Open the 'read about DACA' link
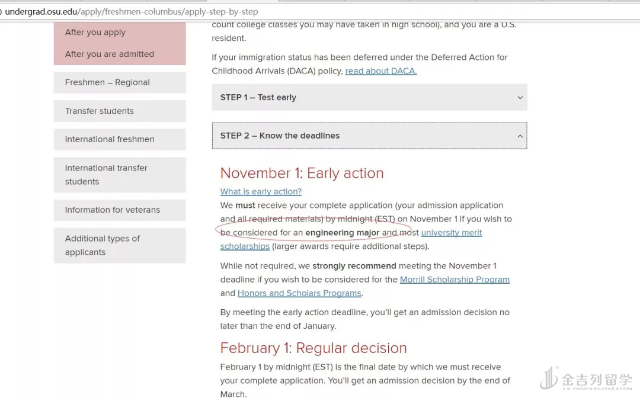The height and width of the screenshot is (400, 641). click(x=381, y=71)
